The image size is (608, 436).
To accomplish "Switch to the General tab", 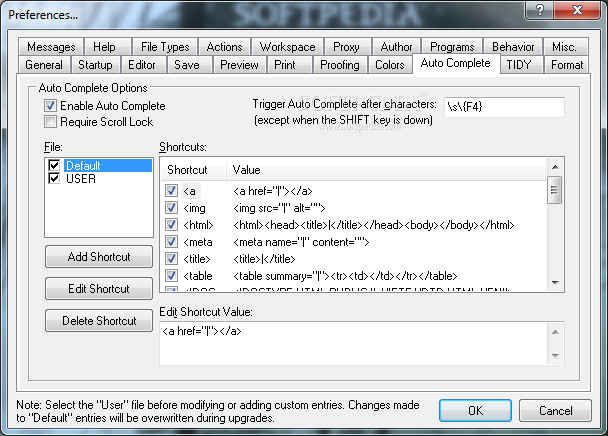I will (x=44, y=64).
